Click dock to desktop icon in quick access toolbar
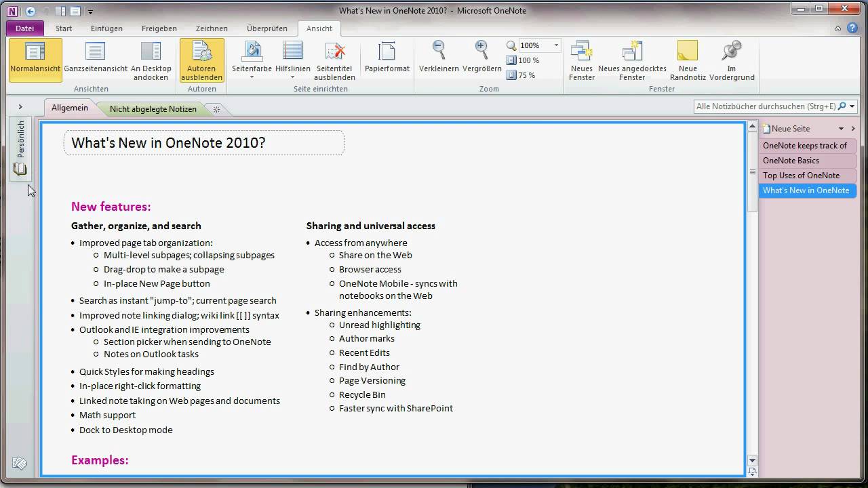The image size is (868, 488). pyautogui.click(x=61, y=11)
